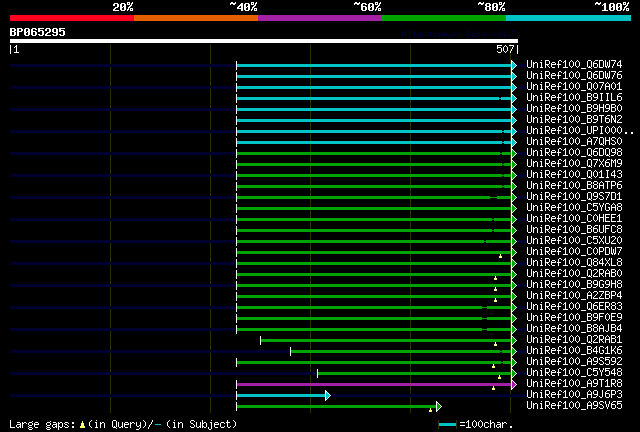This screenshot has width=640, height=432.
Task: Click the yellow gap marker under UniRef100_A9SV65 bar
Action: [430, 410]
